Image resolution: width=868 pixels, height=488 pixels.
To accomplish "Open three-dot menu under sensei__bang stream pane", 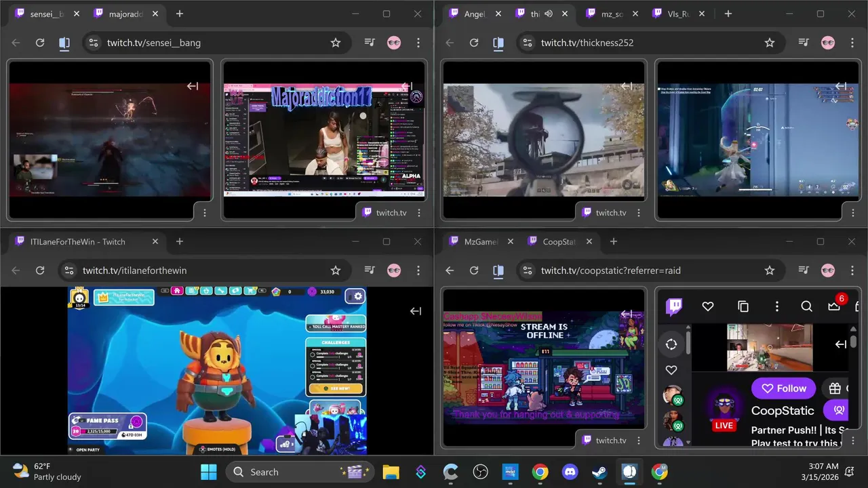I will pos(205,213).
